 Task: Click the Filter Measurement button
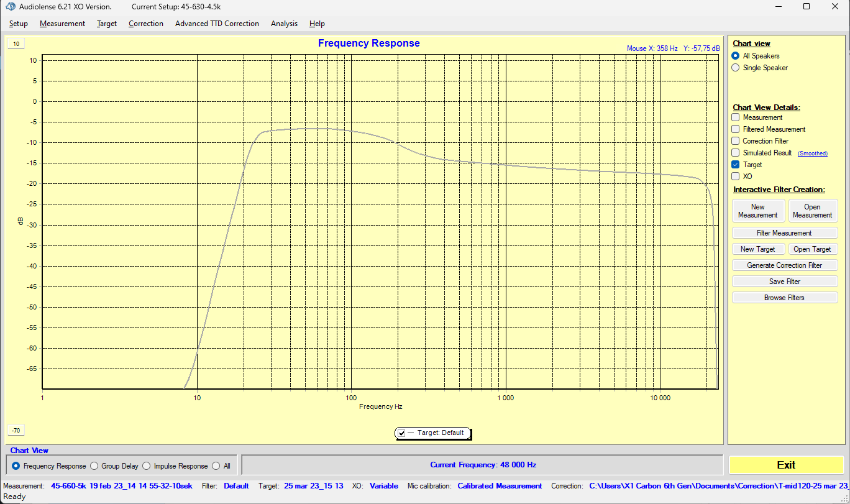tap(785, 233)
